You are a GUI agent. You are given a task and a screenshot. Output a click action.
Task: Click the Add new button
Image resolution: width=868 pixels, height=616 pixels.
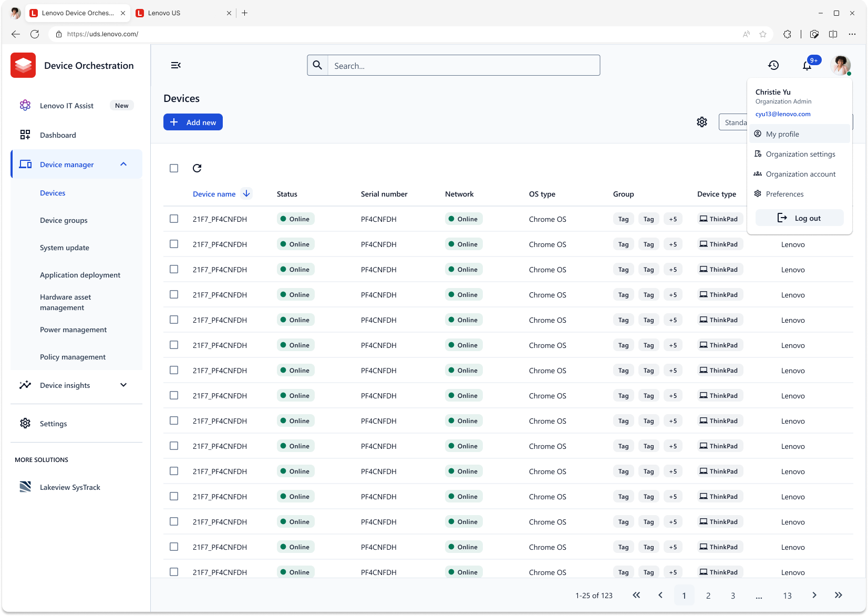[x=193, y=122]
